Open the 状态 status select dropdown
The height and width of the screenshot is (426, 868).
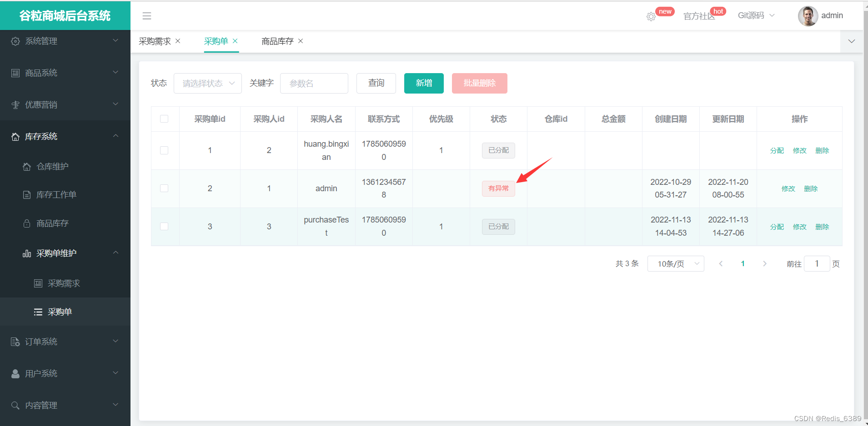(x=208, y=84)
